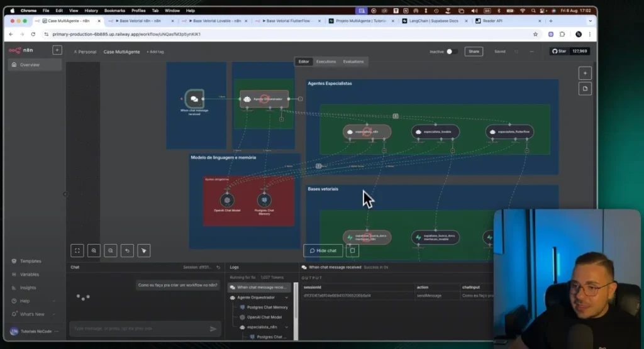Select the OpenAI Chat Model node
The width and height of the screenshot is (644, 349).
pyautogui.click(x=227, y=201)
